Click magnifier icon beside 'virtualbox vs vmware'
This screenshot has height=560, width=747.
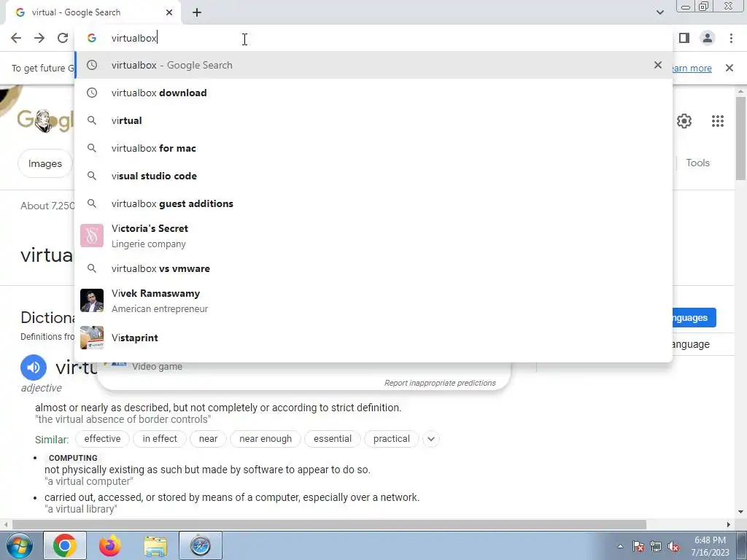point(92,268)
